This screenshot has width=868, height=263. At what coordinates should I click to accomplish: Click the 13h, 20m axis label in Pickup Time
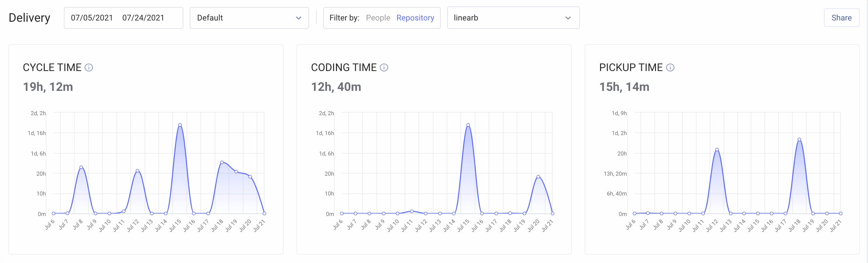pyautogui.click(x=615, y=173)
